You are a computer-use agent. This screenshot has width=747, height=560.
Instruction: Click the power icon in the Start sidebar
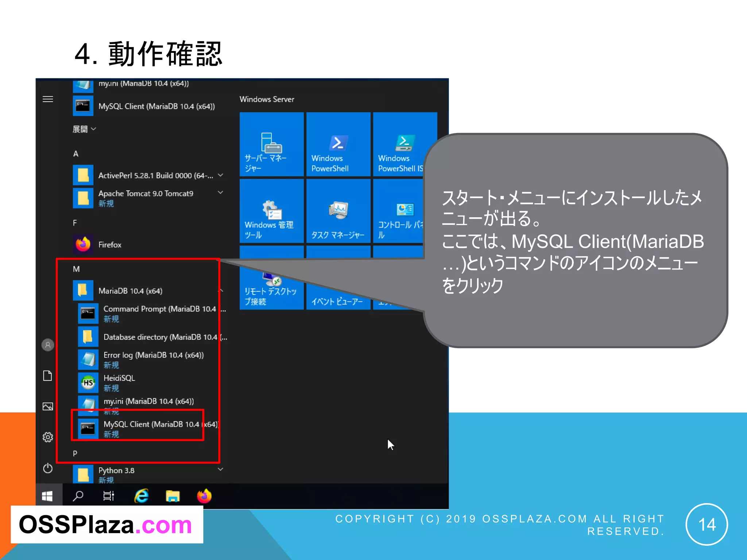click(48, 468)
